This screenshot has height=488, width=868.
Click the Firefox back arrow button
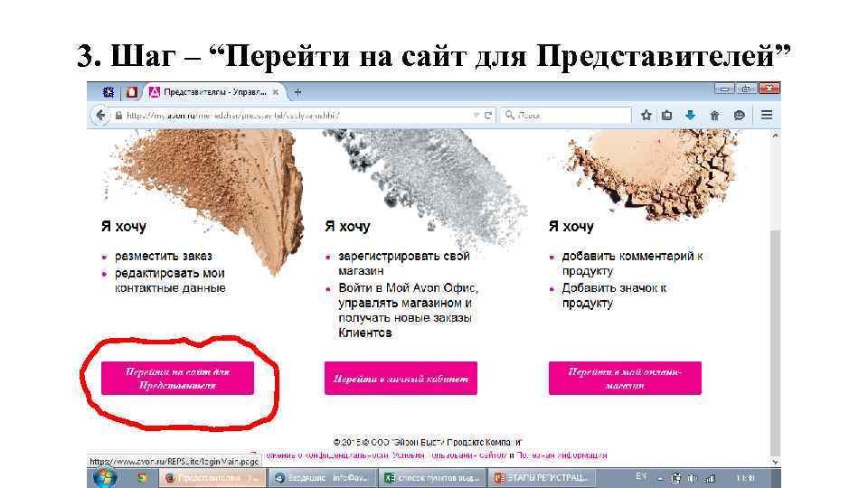coord(100,115)
